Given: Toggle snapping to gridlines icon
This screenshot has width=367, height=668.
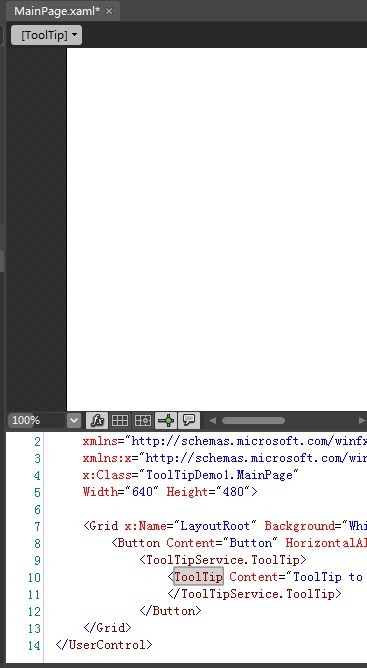Looking at the screenshot, I should coord(143,420).
